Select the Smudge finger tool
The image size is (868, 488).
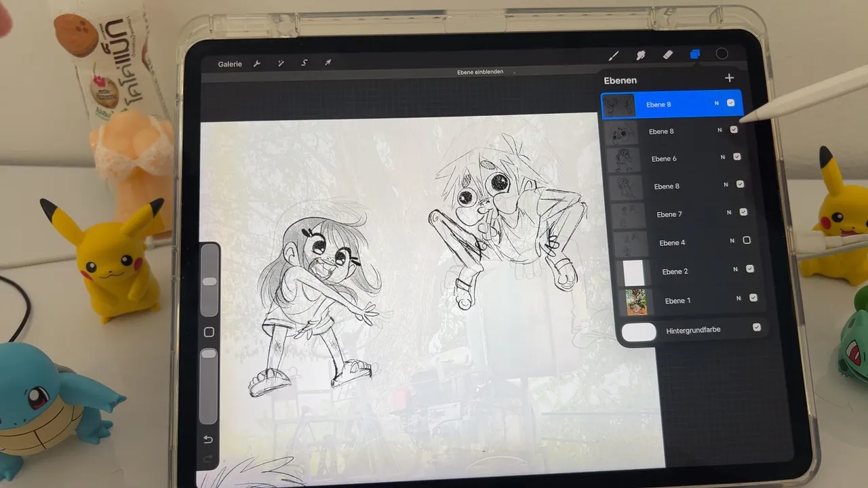pos(640,55)
